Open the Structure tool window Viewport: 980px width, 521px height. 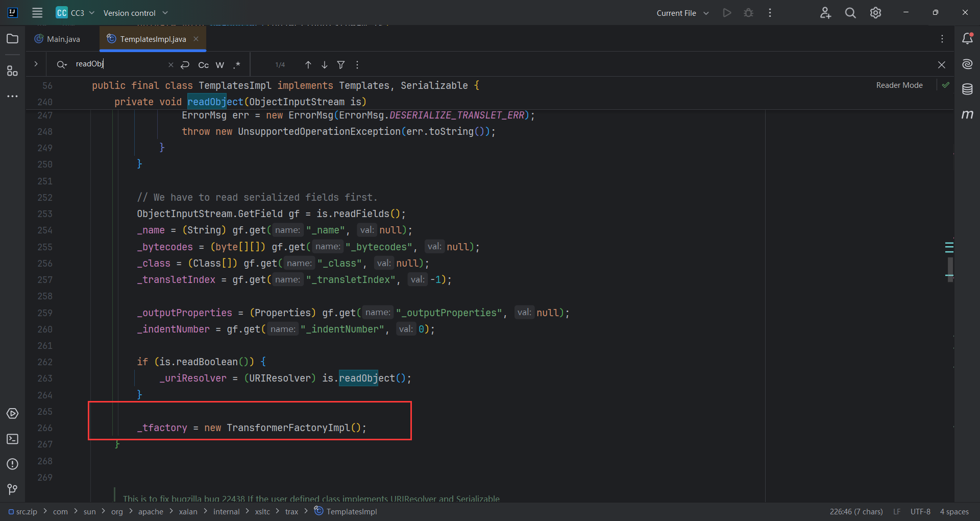click(x=13, y=71)
